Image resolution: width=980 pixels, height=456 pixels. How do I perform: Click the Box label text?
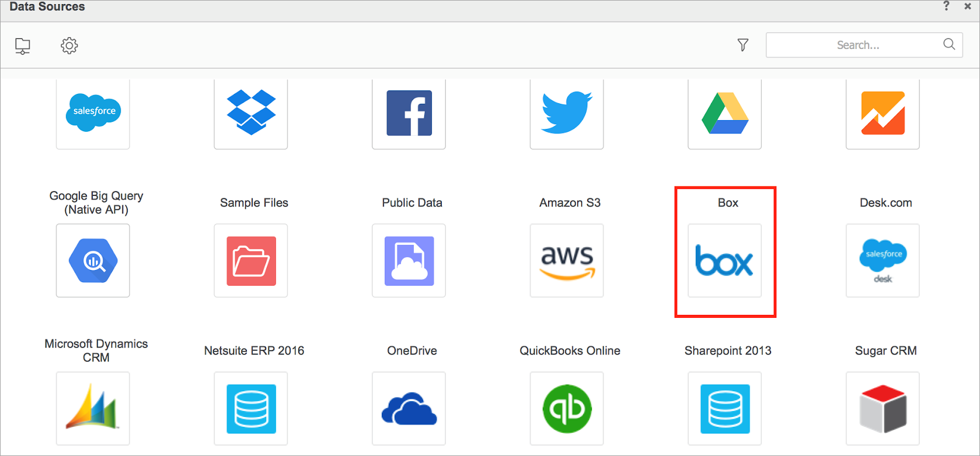click(x=728, y=203)
